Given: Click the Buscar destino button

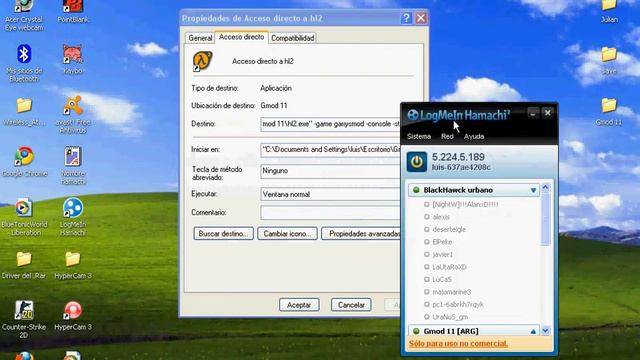Looking at the screenshot, I should (223, 234).
